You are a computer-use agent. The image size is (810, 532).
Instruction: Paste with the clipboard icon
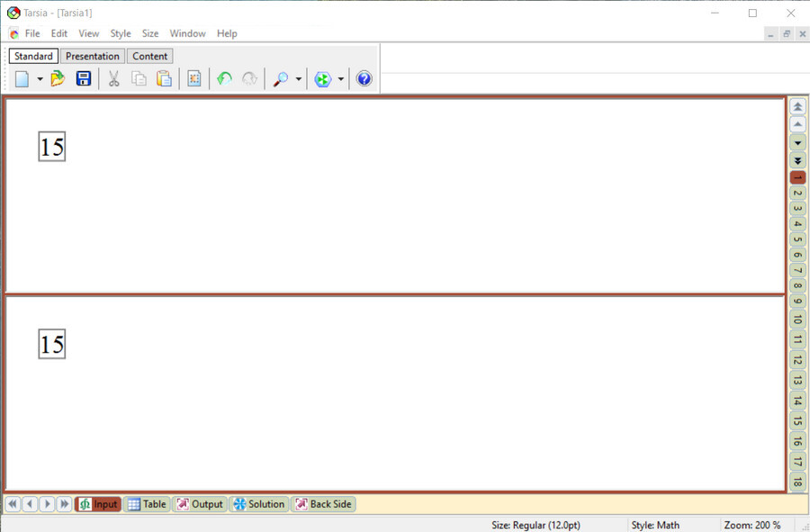coord(164,79)
